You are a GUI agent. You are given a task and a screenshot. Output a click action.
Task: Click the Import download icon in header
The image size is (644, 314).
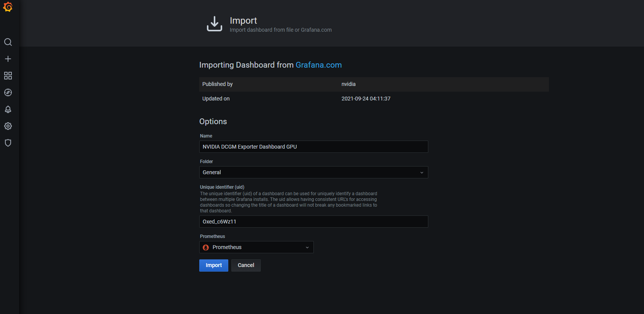pos(215,24)
